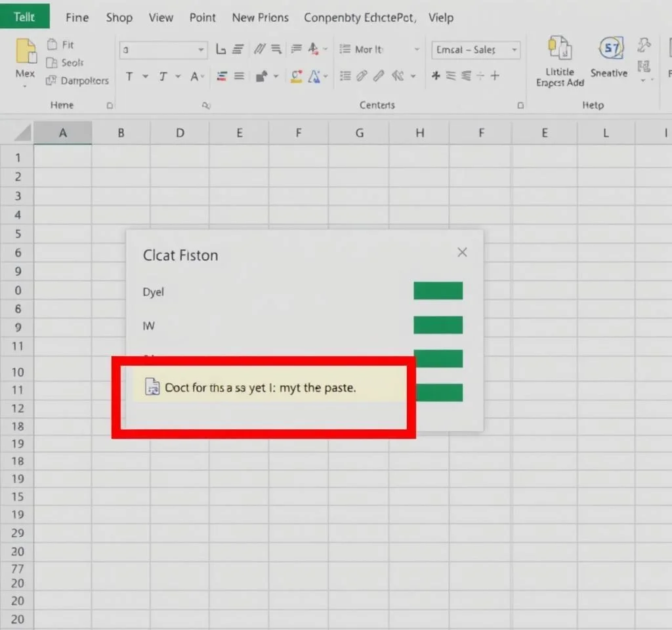Viewport: 672px width, 630px height.
Task: Select column D header
Action: (180, 133)
